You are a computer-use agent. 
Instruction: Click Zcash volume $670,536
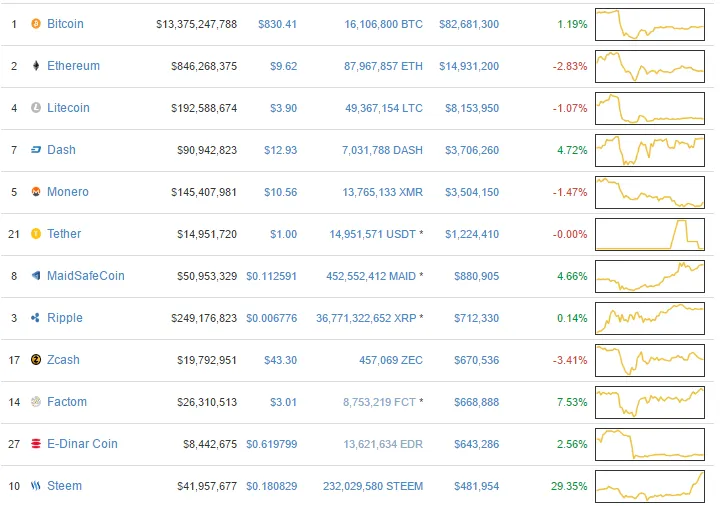[477, 360]
